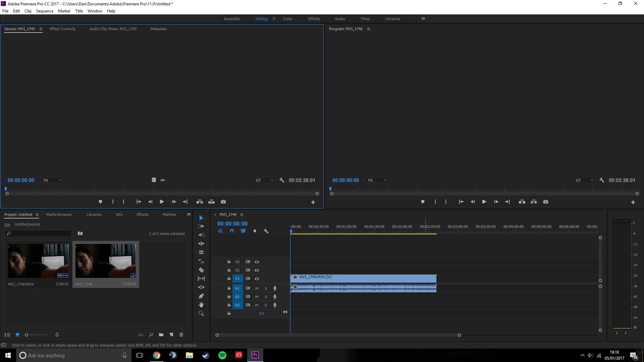
Task: Open Program monitor 1/2 resolution dropdown
Action: click(x=584, y=180)
